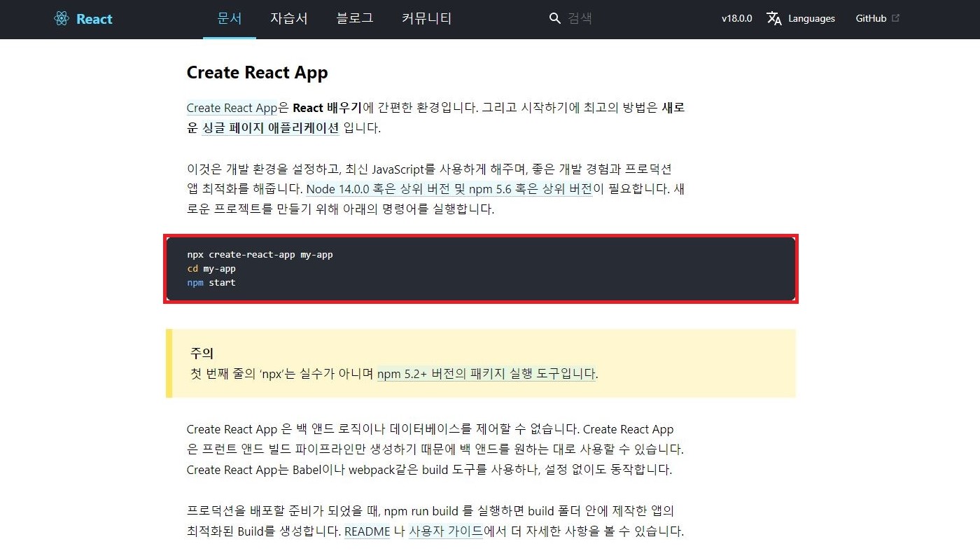
Task: Click the Languages translate icon
Action: tap(774, 19)
